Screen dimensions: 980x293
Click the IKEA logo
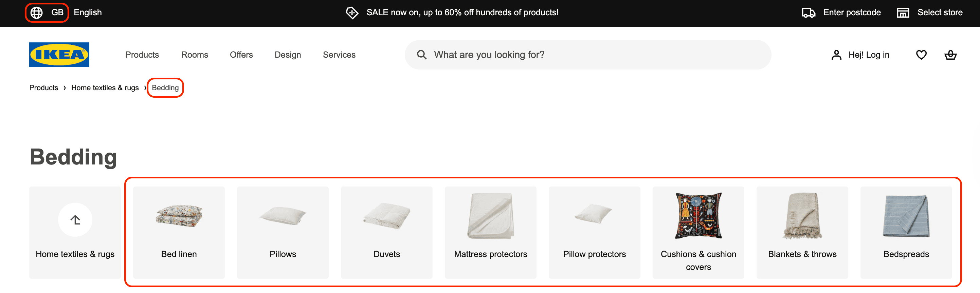click(59, 54)
